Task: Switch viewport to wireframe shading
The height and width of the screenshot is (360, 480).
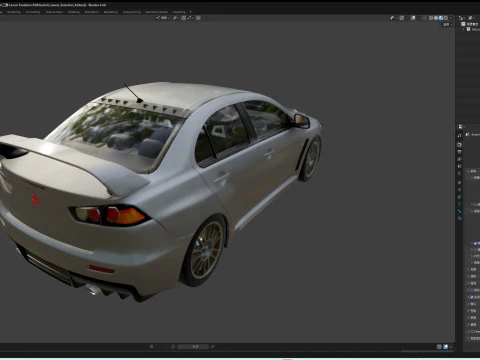Action: click(431, 18)
